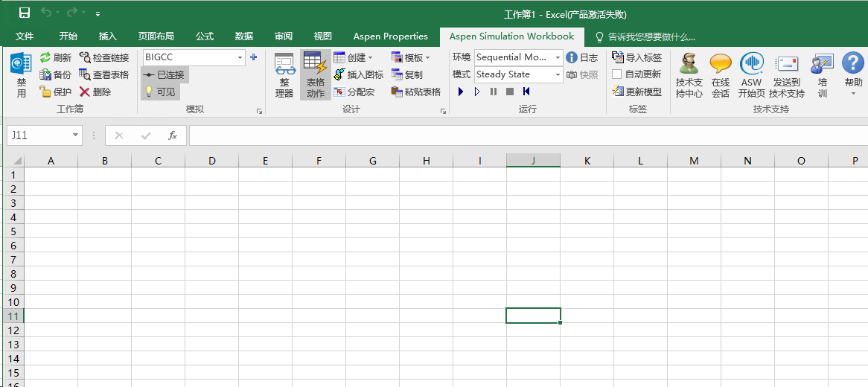Open the 文件 menu tab

click(25, 36)
